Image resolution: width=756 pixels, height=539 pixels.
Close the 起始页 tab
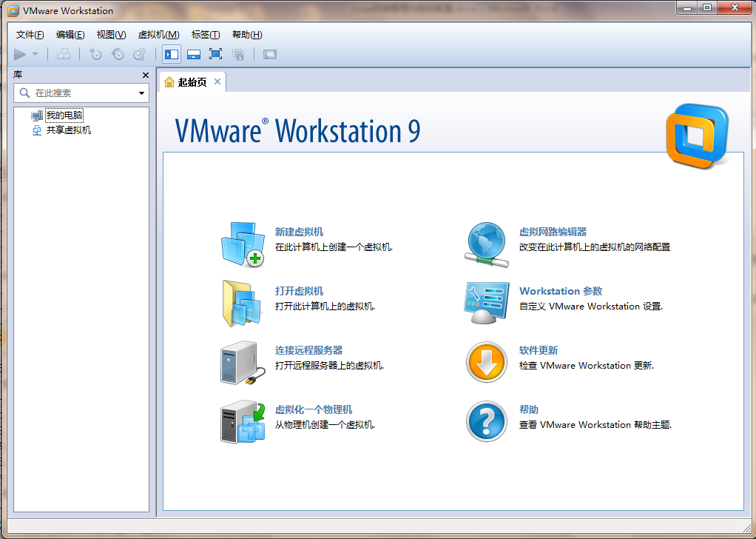(x=217, y=81)
